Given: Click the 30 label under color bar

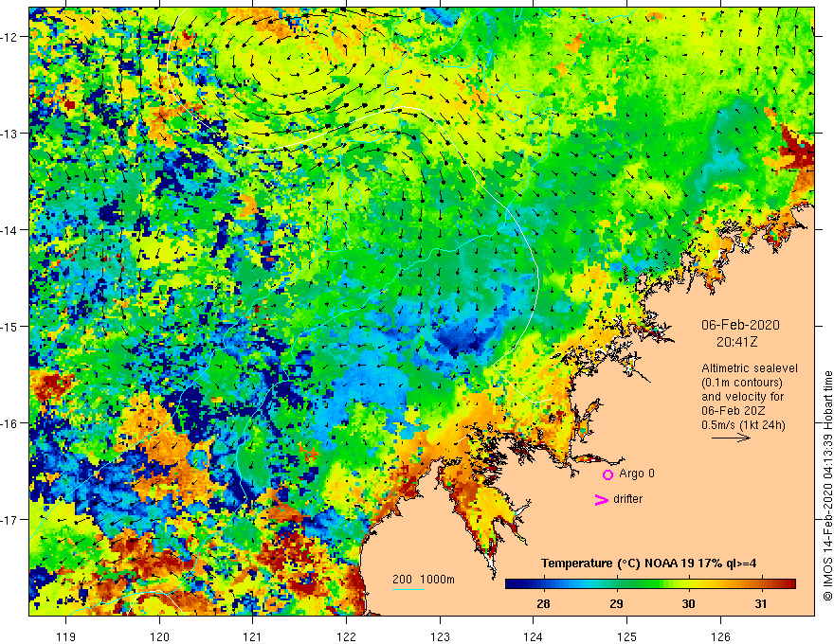Looking at the screenshot, I should click(688, 603).
